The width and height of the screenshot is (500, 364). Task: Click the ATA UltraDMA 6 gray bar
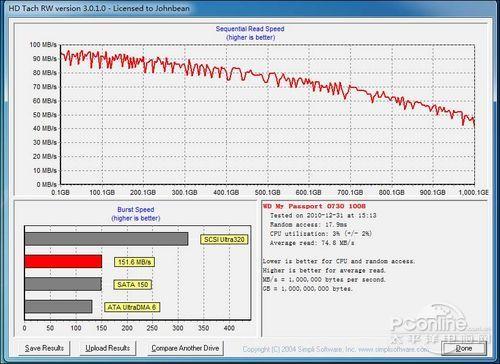coord(58,307)
